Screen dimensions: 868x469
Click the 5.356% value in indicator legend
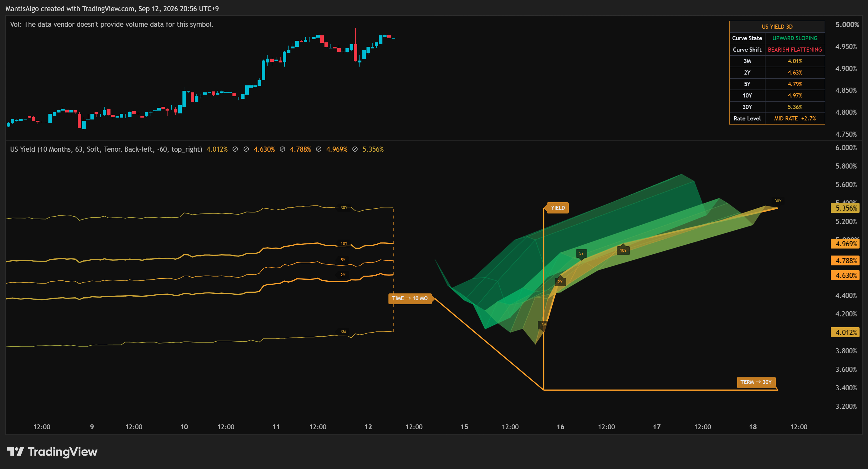point(373,149)
